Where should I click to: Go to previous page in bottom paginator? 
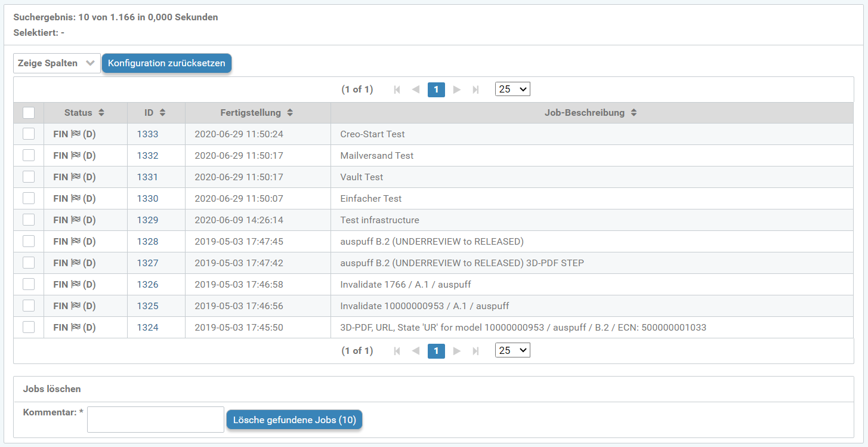click(x=416, y=351)
